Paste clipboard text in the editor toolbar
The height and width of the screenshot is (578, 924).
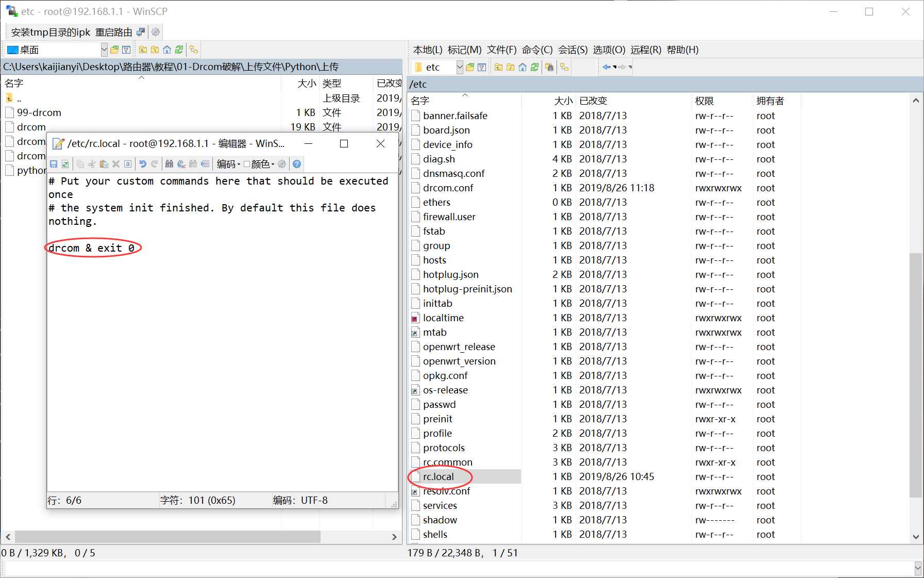point(104,164)
